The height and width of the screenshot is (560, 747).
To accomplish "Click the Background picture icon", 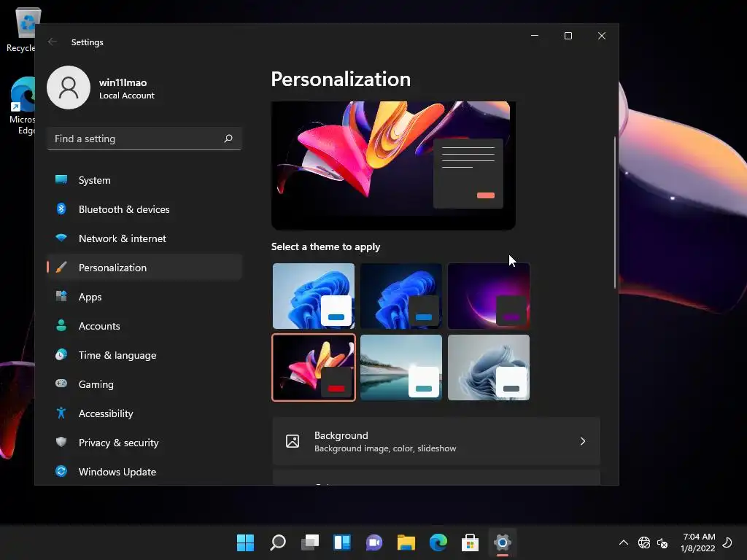I will [x=293, y=441].
